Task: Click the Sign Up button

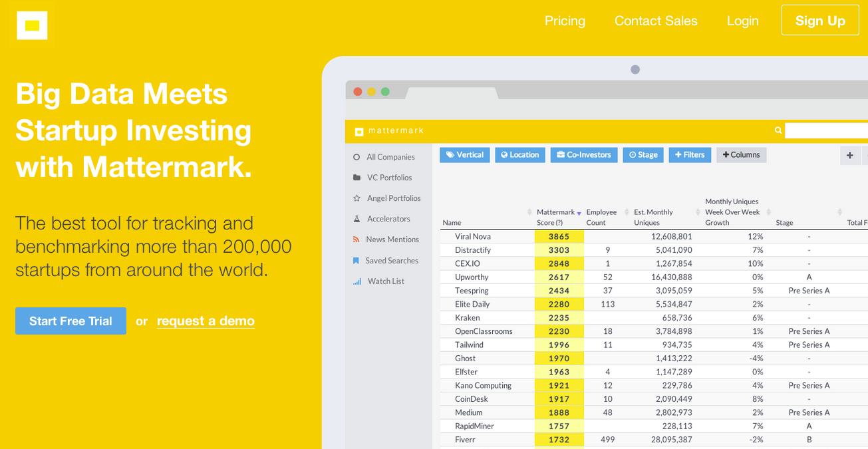Action: coord(820,21)
